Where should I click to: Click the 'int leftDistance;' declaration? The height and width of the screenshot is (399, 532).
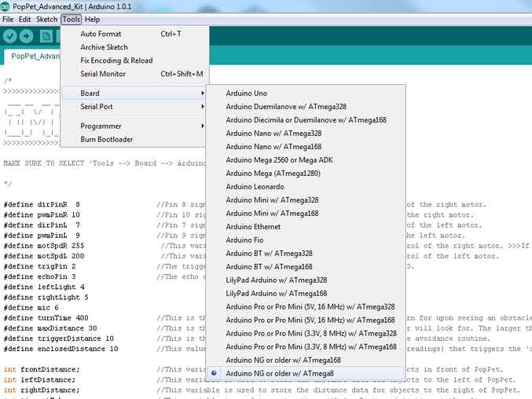(x=40, y=379)
